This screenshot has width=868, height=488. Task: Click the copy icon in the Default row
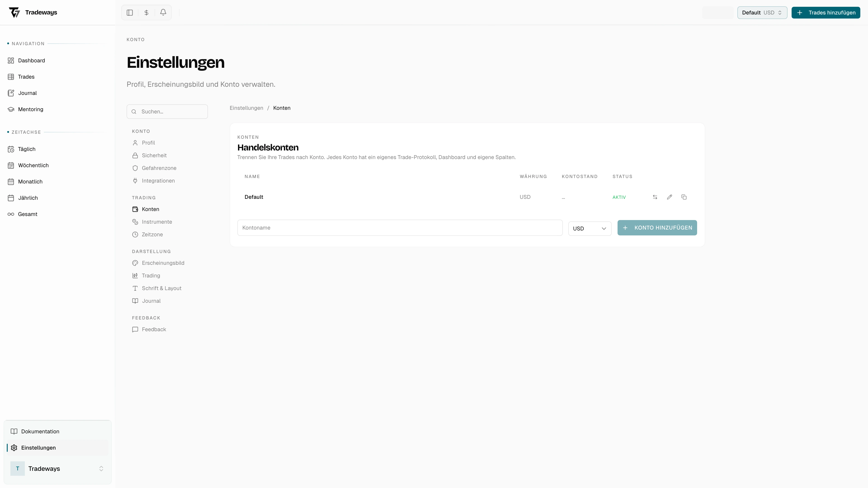[x=684, y=197]
